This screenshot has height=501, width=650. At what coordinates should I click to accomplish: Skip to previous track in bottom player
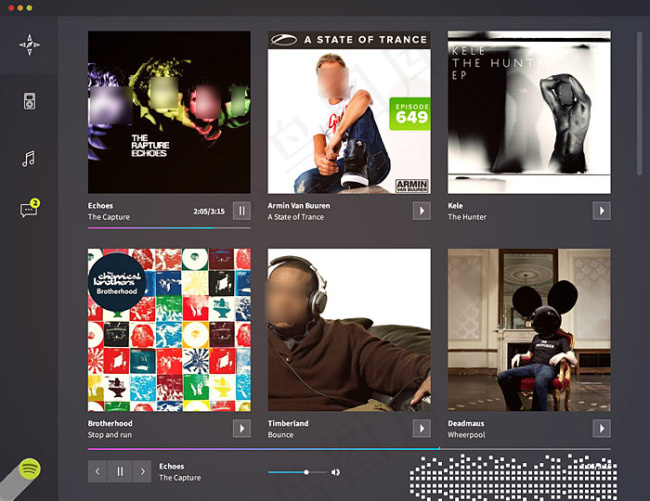coord(97,471)
